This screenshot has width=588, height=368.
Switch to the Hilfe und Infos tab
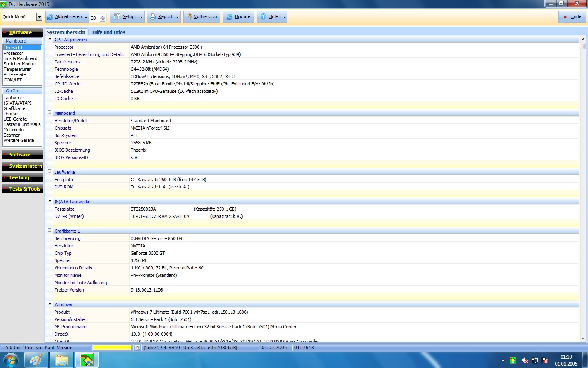click(x=109, y=32)
